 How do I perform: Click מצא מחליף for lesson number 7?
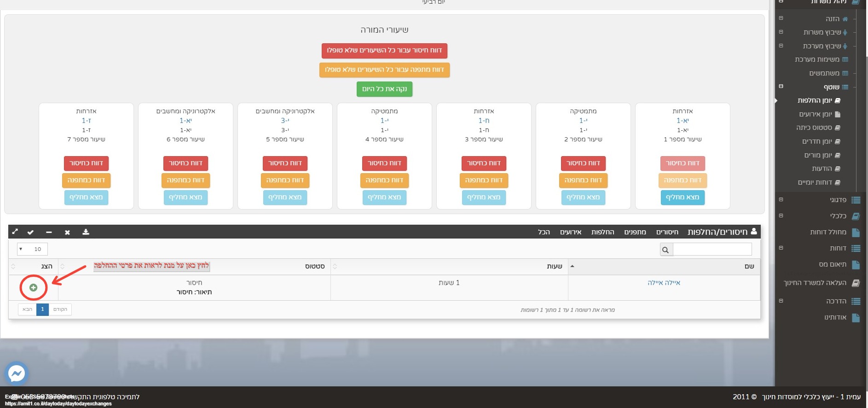(86, 197)
